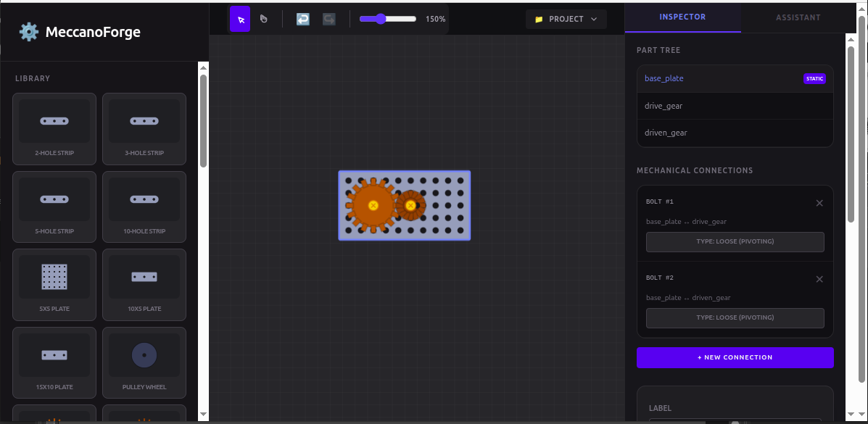Click the Library heading
The image size is (868, 424).
(x=33, y=78)
